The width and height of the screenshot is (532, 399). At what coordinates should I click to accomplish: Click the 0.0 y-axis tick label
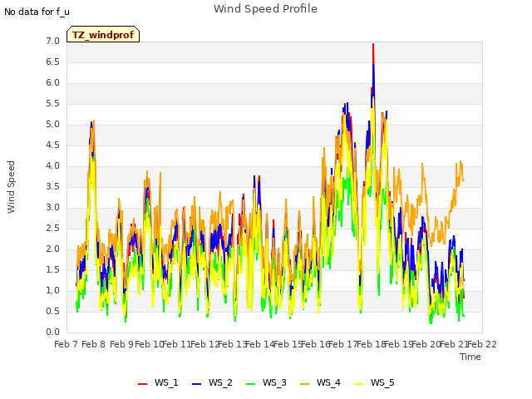tap(52, 332)
